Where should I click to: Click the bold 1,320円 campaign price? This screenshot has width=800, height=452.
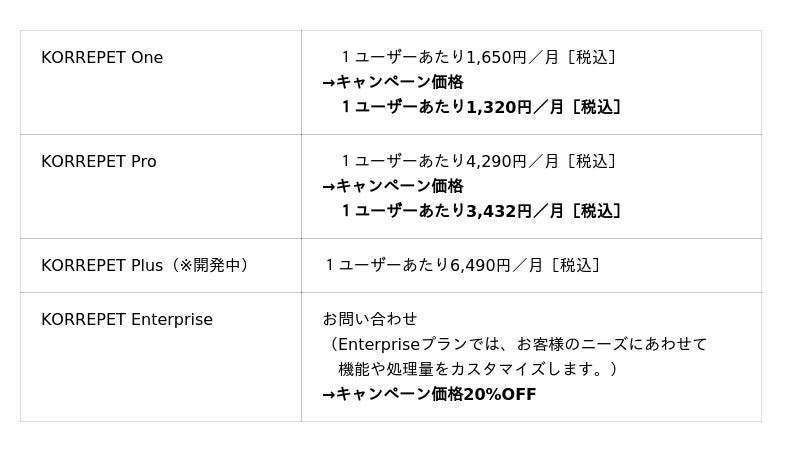point(499,107)
